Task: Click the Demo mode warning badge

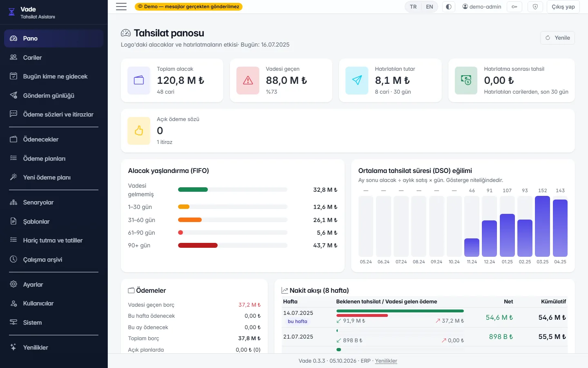Action: pyautogui.click(x=189, y=7)
